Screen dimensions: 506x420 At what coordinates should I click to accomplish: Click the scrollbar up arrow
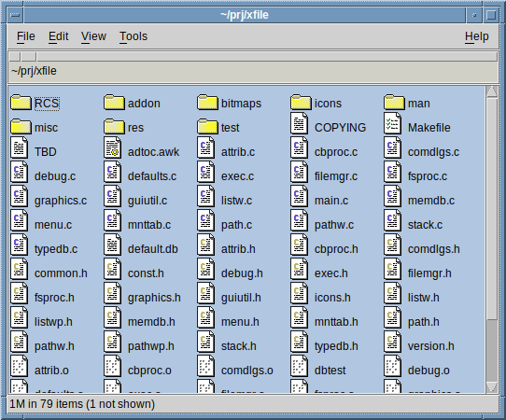click(492, 91)
